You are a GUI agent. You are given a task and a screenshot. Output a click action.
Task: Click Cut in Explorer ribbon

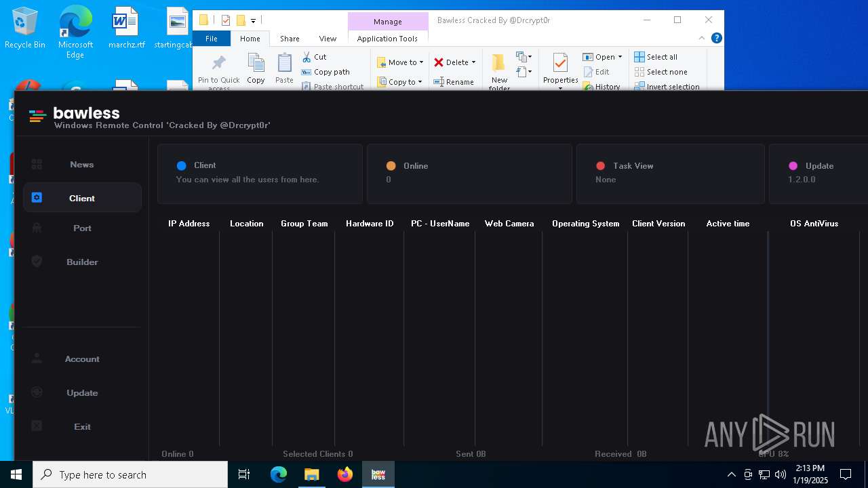(314, 57)
